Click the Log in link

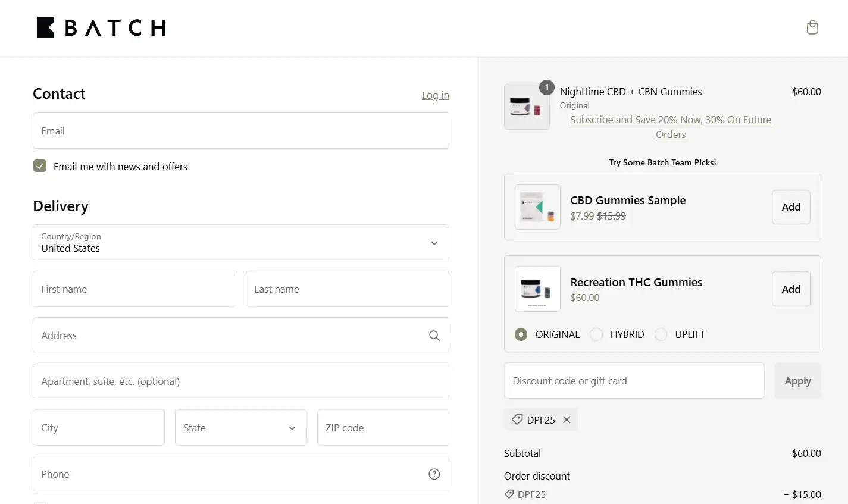pyautogui.click(x=435, y=95)
